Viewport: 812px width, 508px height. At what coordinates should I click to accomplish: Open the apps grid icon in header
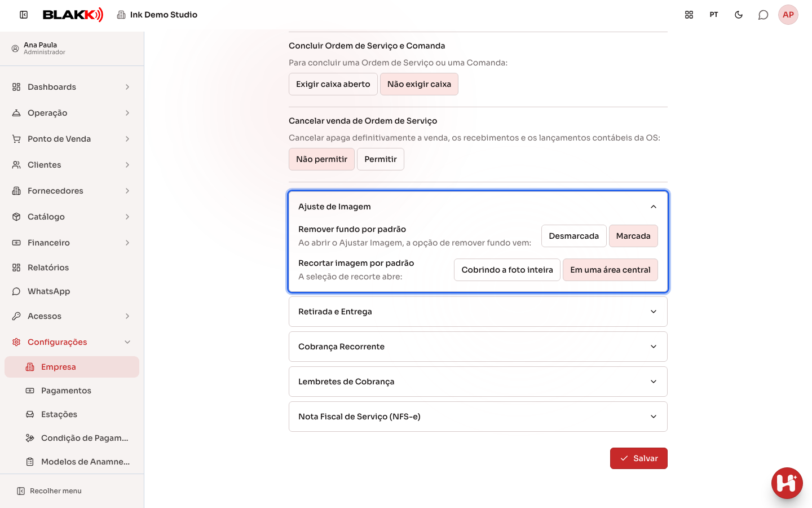[x=689, y=15]
